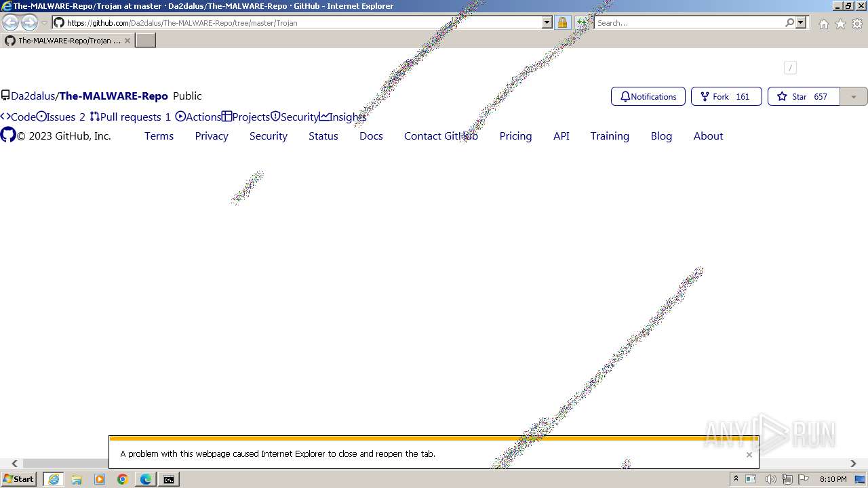Open The-MALWARE-Repo repository link
Screen dimensions: 868x488
[114, 96]
